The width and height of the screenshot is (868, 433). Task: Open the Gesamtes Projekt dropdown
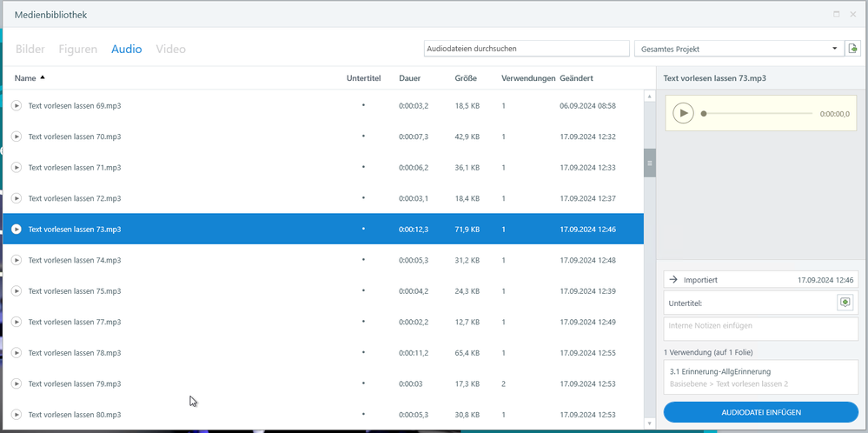tap(834, 49)
